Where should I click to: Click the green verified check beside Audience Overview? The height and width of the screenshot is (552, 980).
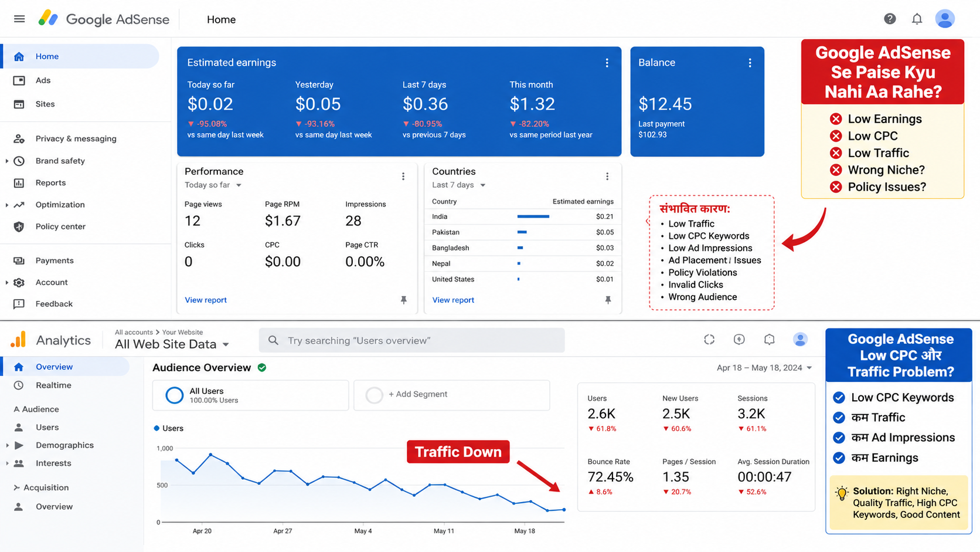point(262,368)
